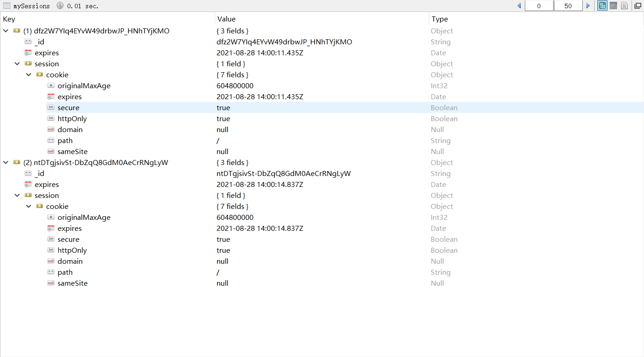This screenshot has height=357, width=644.
Task: Collapse the second document's cookie node
Action: (x=28, y=207)
